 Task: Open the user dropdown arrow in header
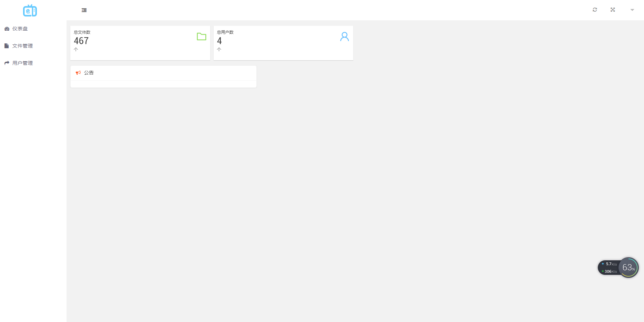pos(632,10)
